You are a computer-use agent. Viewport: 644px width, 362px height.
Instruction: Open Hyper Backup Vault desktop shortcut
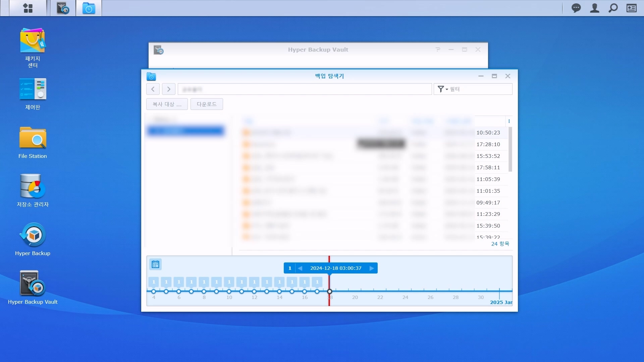[33, 284]
